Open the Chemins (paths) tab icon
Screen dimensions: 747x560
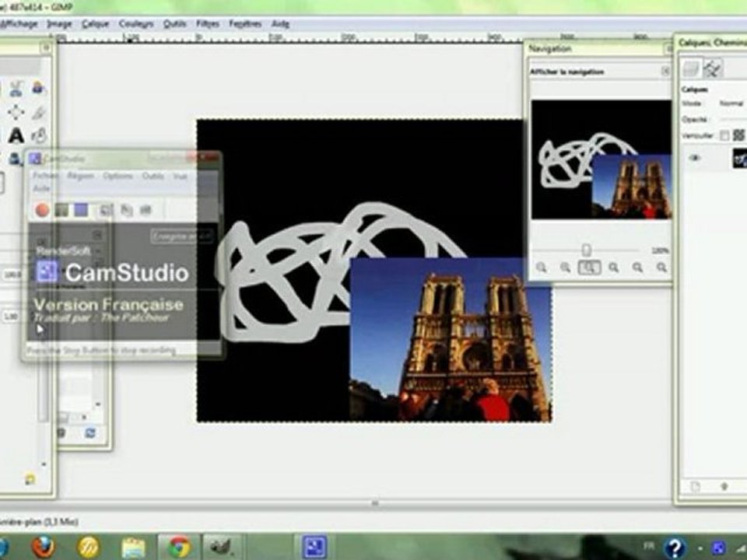click(x=713, y=68)
